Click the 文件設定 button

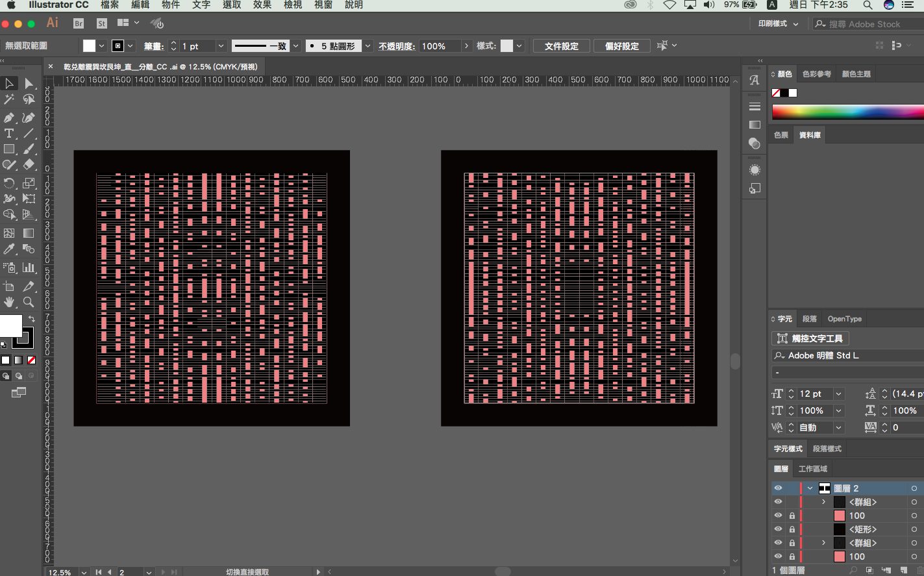[561, 46]
